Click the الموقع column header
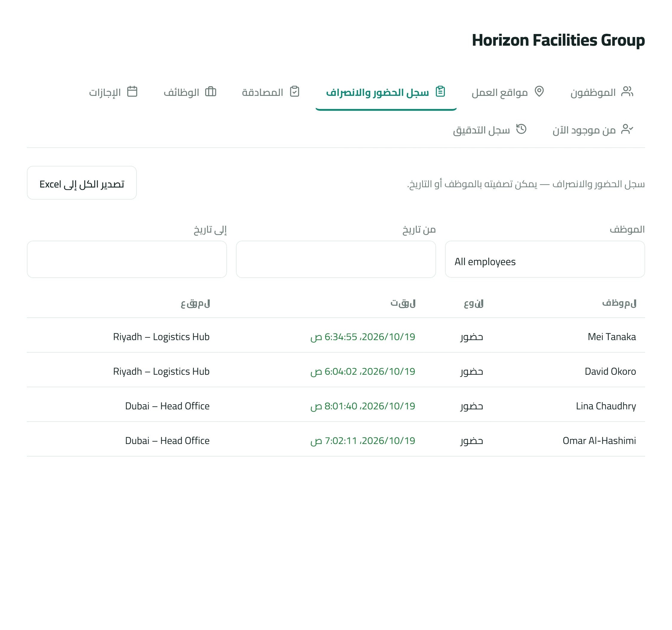Viewport: 672px width, 630px height. pyautogui.click(x=195, y=304)
